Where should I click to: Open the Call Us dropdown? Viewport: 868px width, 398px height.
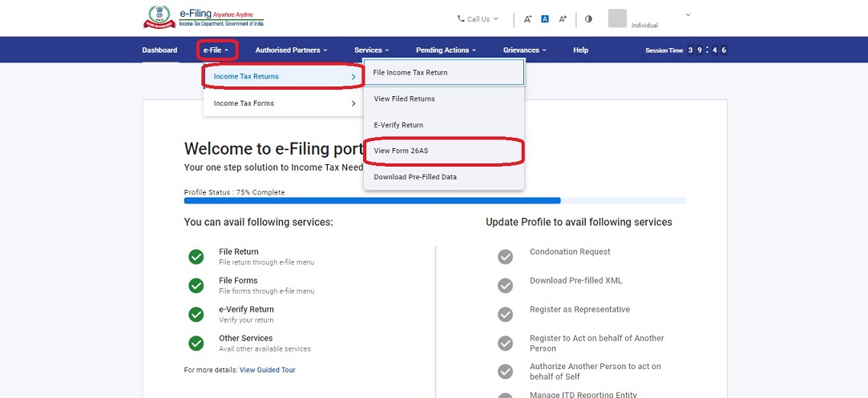pyautogui.click(x=478, y=18)
